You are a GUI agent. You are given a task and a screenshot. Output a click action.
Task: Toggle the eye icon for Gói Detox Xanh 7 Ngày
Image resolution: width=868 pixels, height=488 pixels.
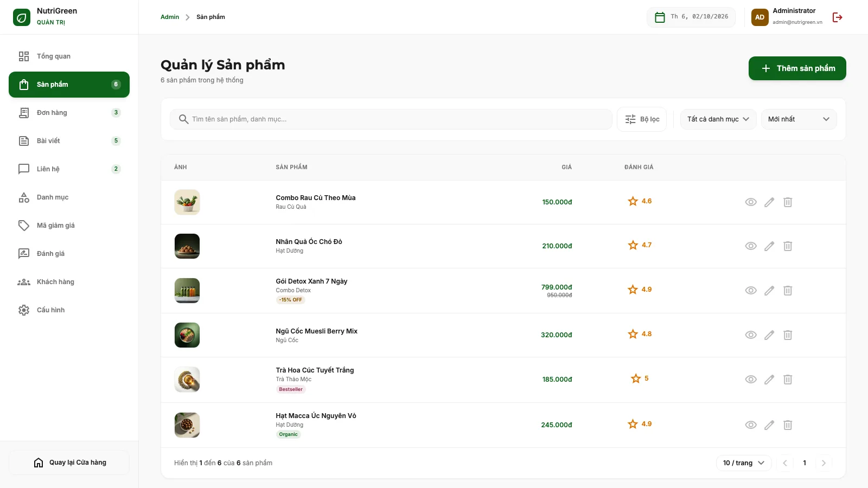pyautogui.click(x=751, y=291)
